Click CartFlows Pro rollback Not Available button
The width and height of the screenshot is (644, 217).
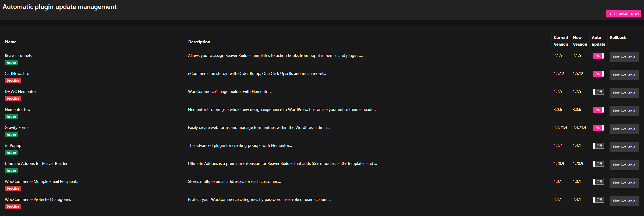pyautogui.click(x=624, y=75)
